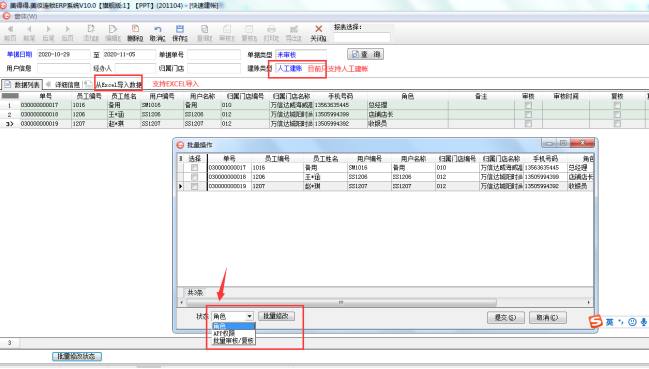Click the 提交(S) button
Screen dimensions: 649x369
click(x=506, y=317)
